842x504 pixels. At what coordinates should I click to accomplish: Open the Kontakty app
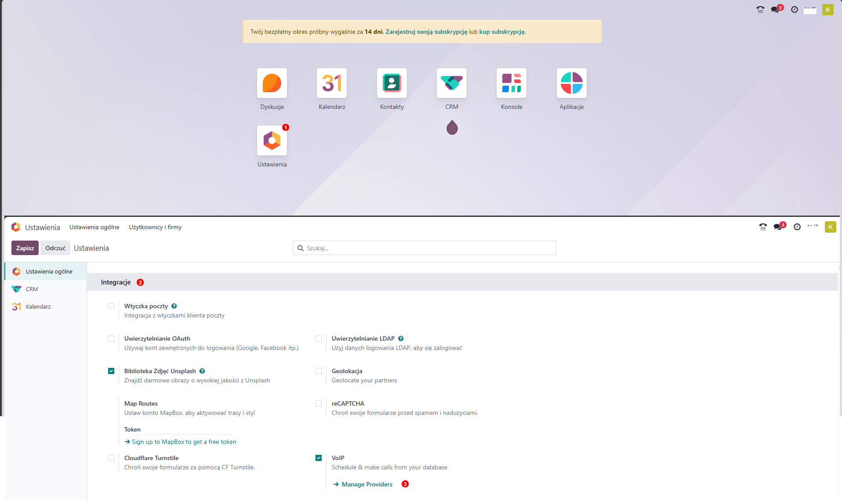(391, 83)
